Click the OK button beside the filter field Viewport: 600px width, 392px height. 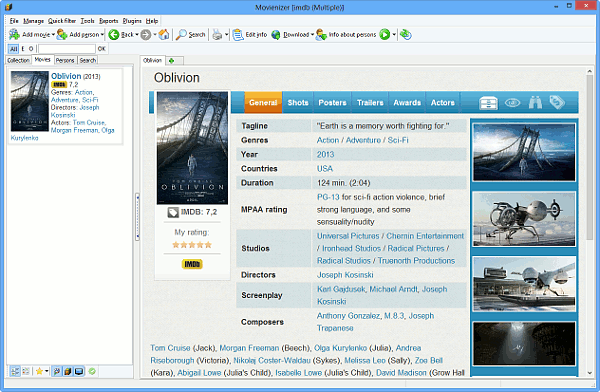click(x=101, y=49)
